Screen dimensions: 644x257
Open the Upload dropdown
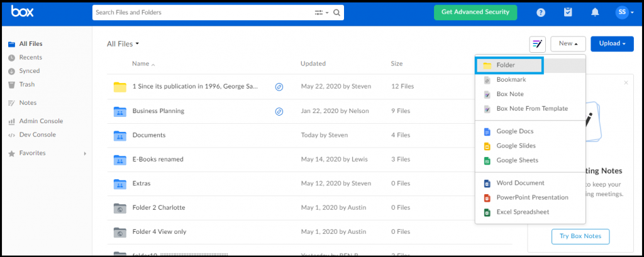612,44
